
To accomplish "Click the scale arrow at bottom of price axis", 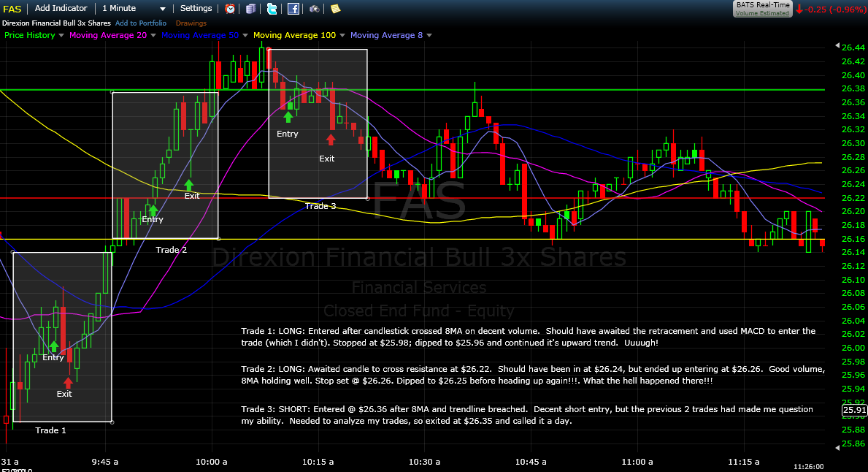I will (837, 447).
